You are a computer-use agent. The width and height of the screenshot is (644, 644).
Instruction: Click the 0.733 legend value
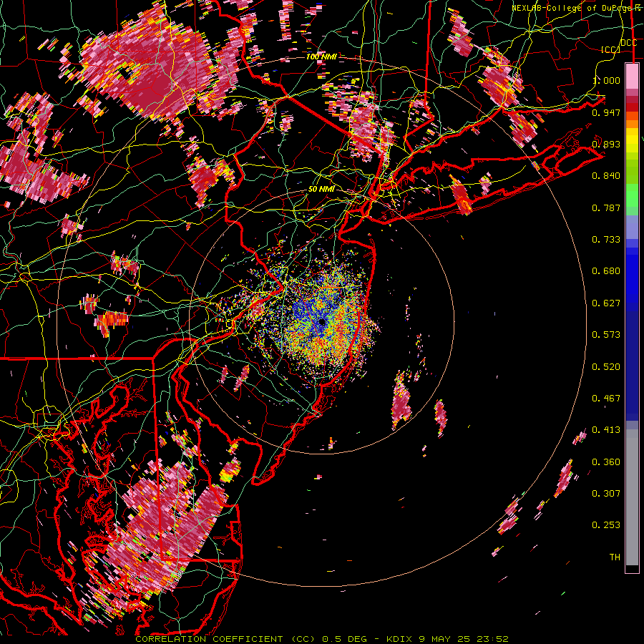click(x=606, y=240)
